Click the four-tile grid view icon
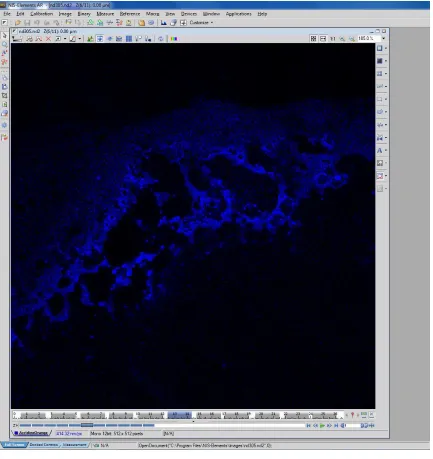433x459 pixels. click(x=313, y=39)
